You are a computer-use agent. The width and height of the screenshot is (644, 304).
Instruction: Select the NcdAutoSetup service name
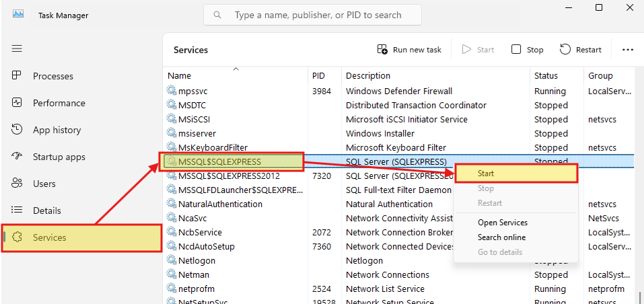point(207,246)
